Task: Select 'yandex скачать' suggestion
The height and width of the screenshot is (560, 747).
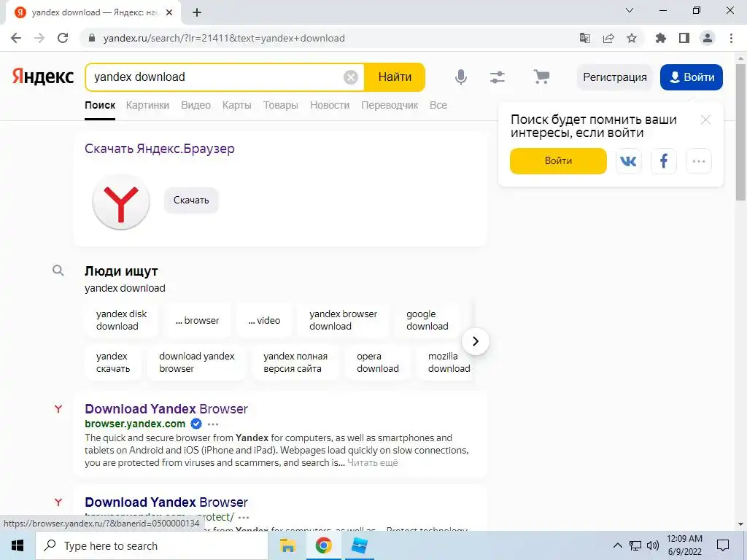Action: click(x=113, y=362)
